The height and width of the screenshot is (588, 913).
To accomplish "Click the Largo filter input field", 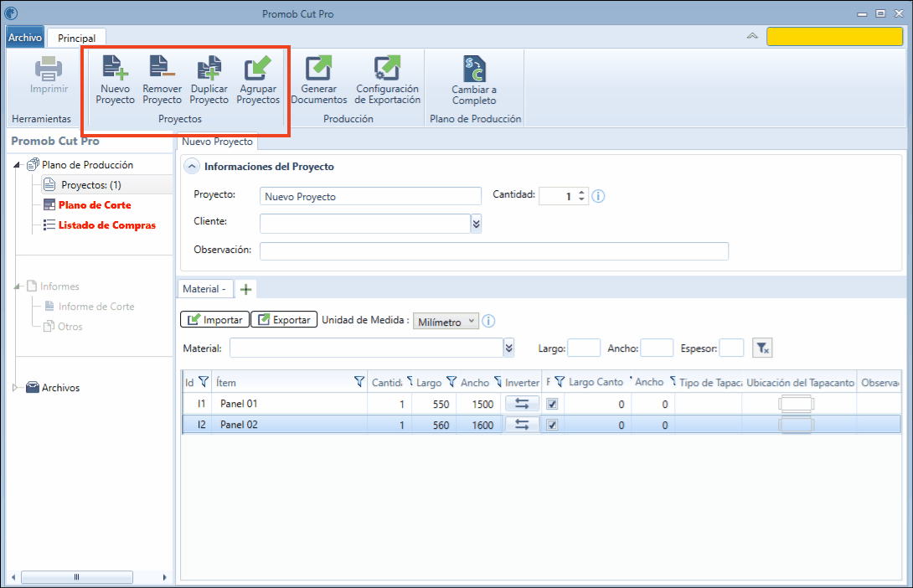I will (x=584, y=348).
